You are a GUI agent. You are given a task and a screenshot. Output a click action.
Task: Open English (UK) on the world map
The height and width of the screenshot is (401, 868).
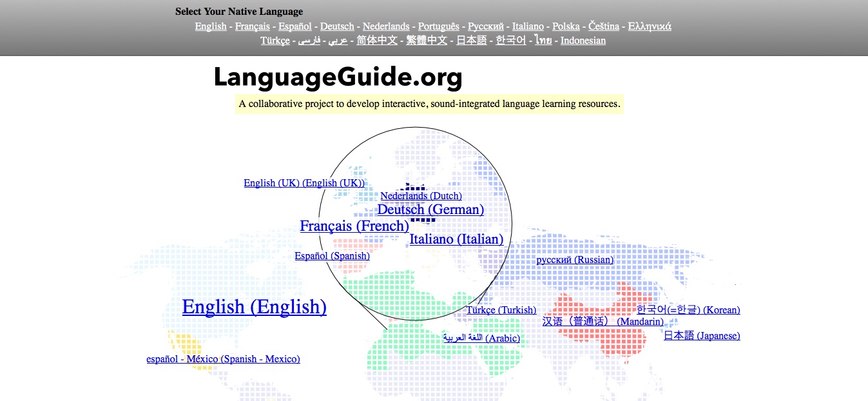(x=305, y=182)
